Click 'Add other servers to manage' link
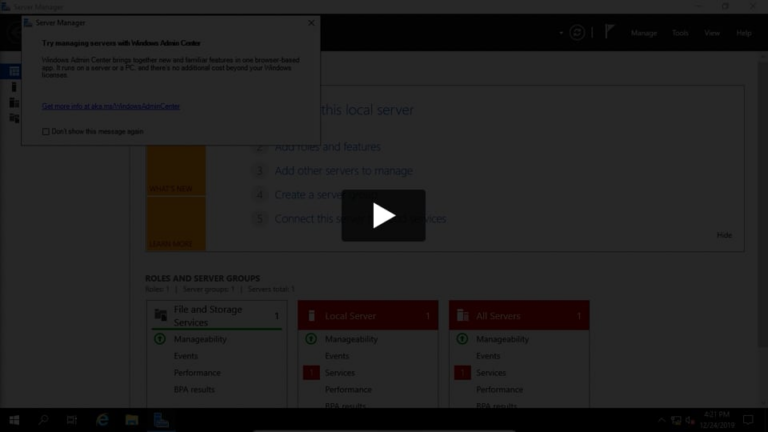The image size is (768, 432). pos(343,171)
